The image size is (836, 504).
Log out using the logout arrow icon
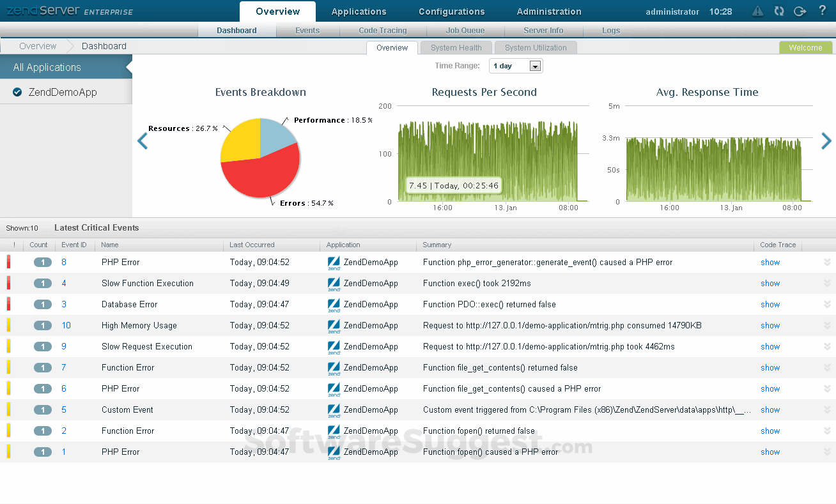coord(799,11)
